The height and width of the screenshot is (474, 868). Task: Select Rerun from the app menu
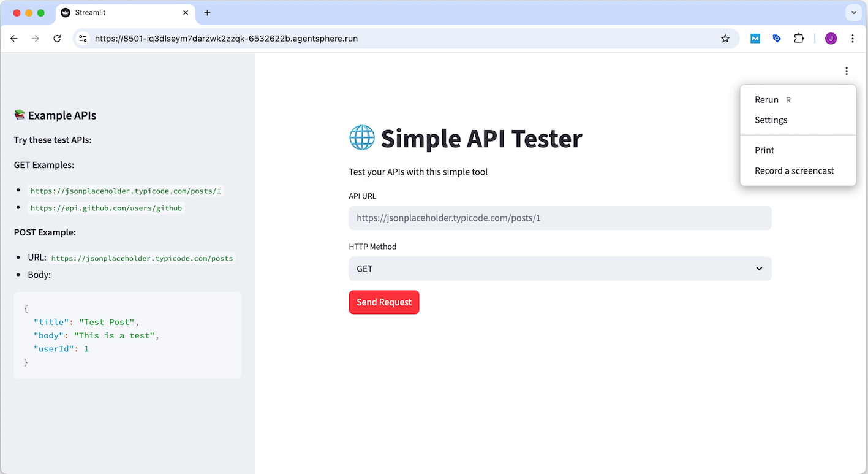pos(766,99)
